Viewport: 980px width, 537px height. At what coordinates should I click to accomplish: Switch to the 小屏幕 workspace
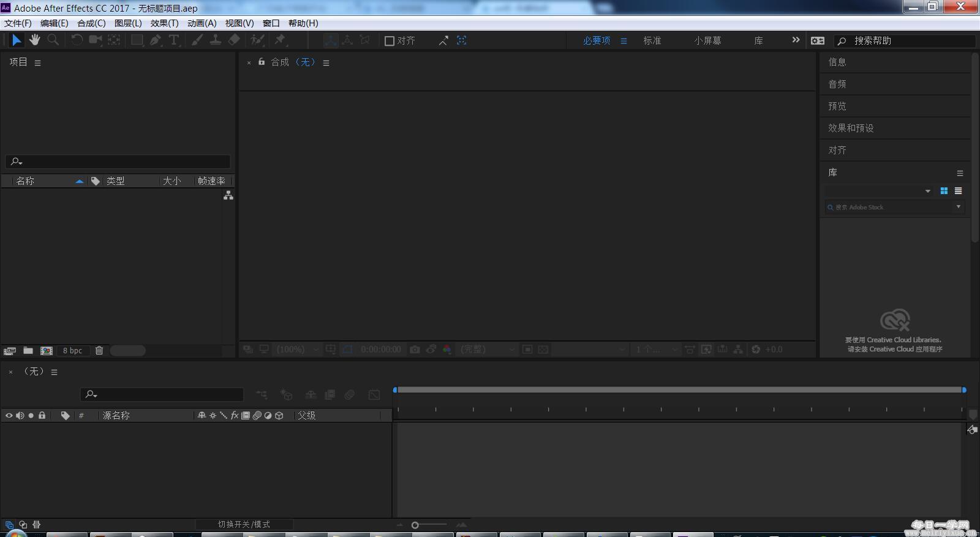(707, 41)
